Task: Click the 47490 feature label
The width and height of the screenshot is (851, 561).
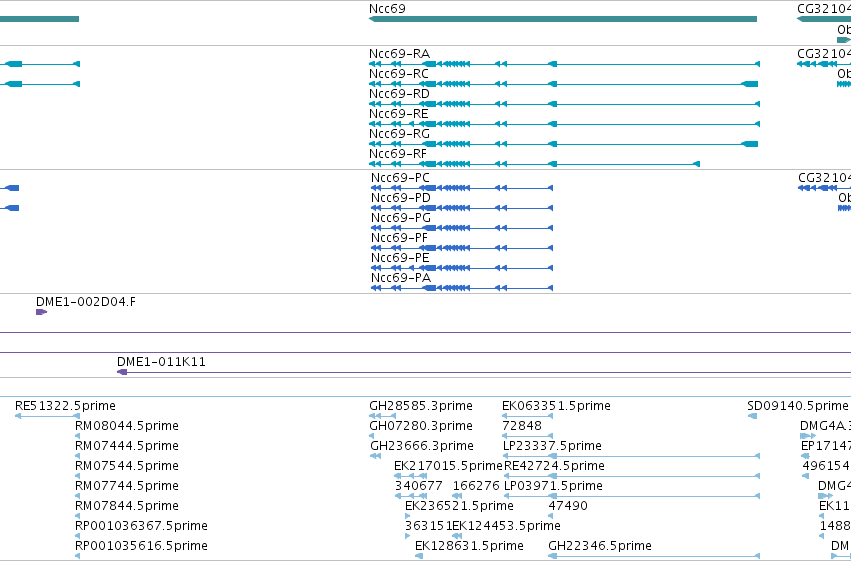Action: click(568, 506)
